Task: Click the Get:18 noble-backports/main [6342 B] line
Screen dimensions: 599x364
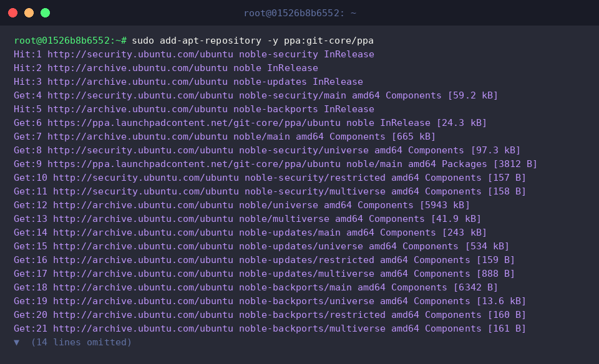Action: (x=256, y=288)
